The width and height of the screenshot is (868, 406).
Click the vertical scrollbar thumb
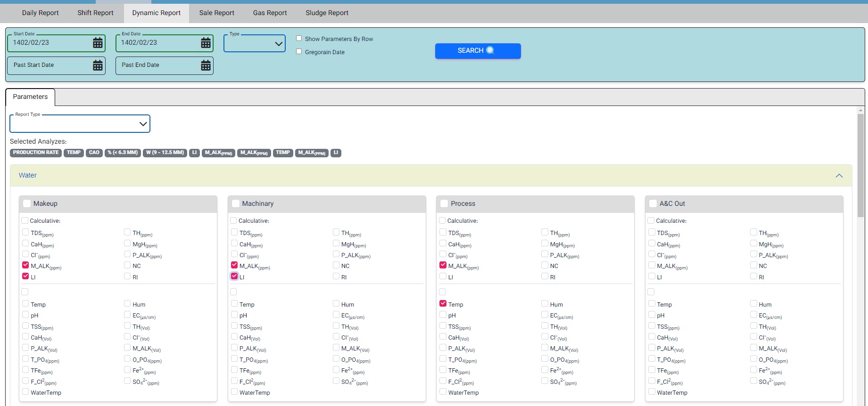pos(860,165)
